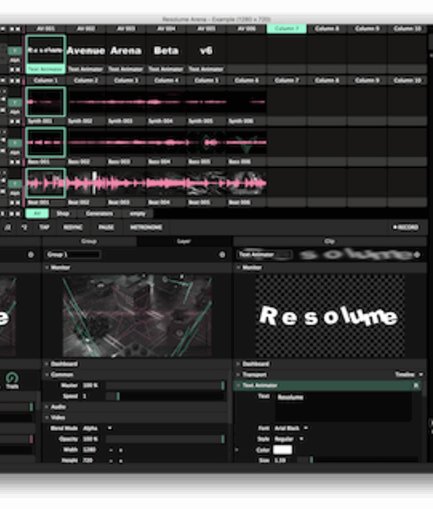Open the Blend Mode Alpha dropdown
This screenshot has width=433, height=509.
coord(97,428)
